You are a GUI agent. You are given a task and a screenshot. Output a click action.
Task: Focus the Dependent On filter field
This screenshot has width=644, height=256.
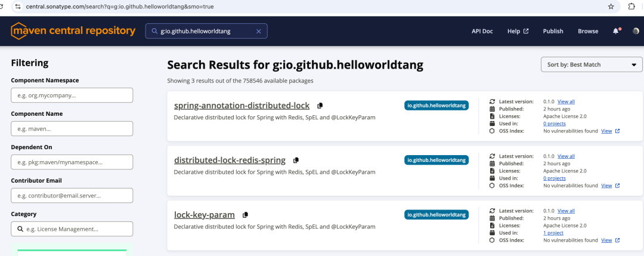pos(72,162)
